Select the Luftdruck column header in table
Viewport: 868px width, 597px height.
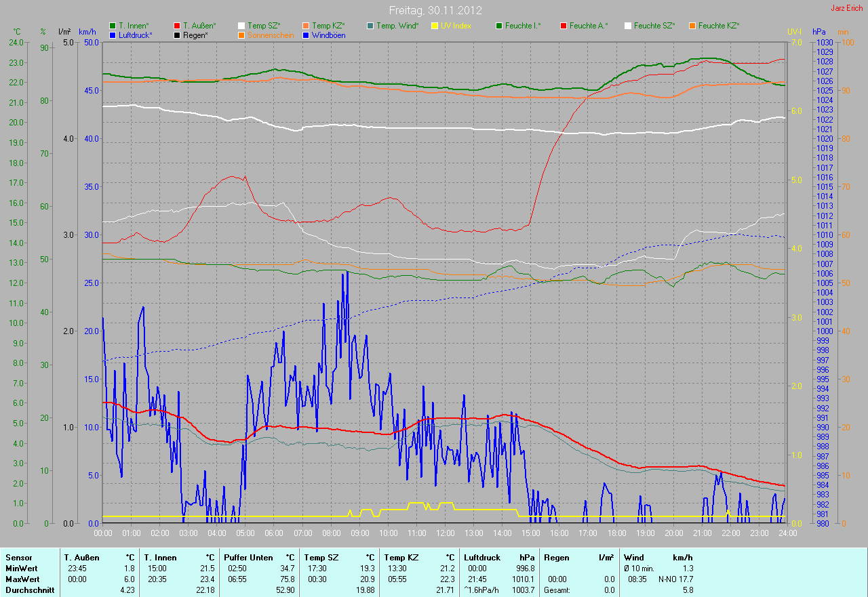click(x=481, y=558)
